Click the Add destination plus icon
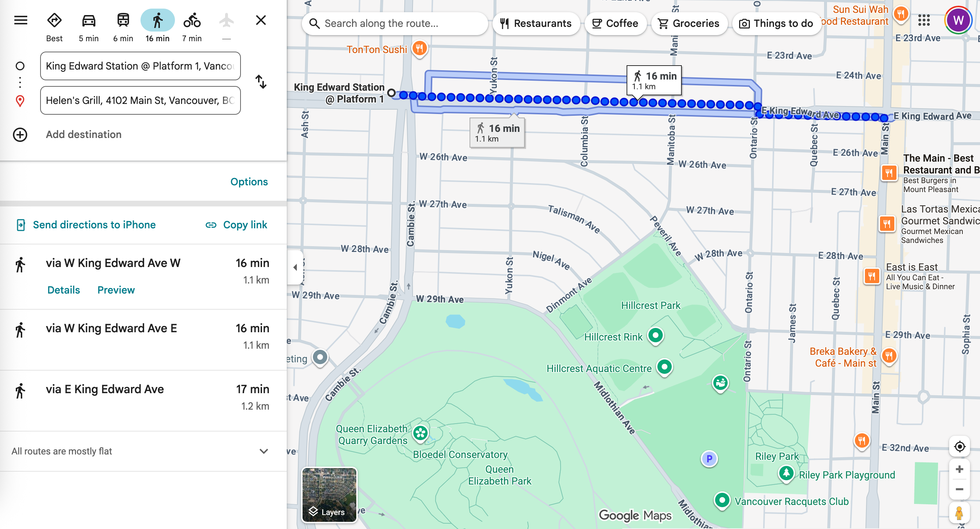 pos(20,135)
